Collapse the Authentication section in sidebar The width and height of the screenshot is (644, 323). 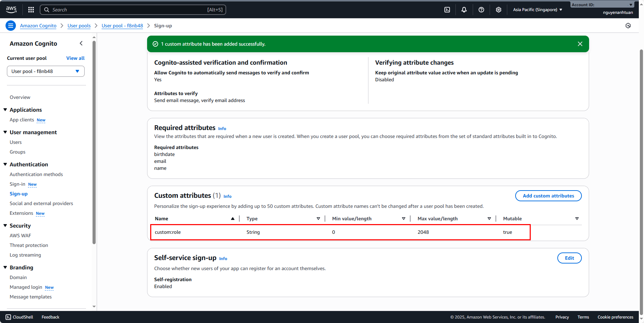pyautogui.click(x=5, y=164)
